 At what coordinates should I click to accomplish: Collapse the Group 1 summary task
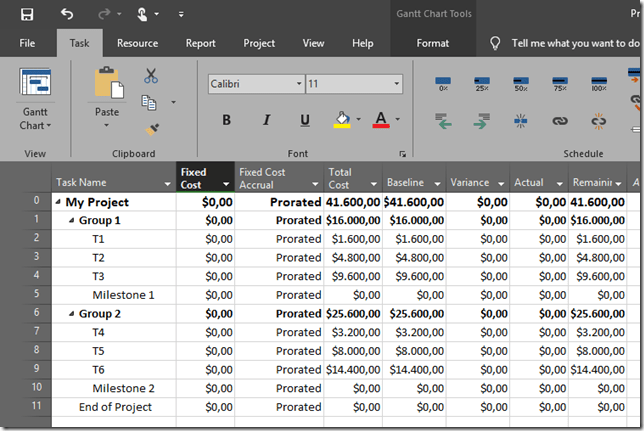click(x=72, y=220)
